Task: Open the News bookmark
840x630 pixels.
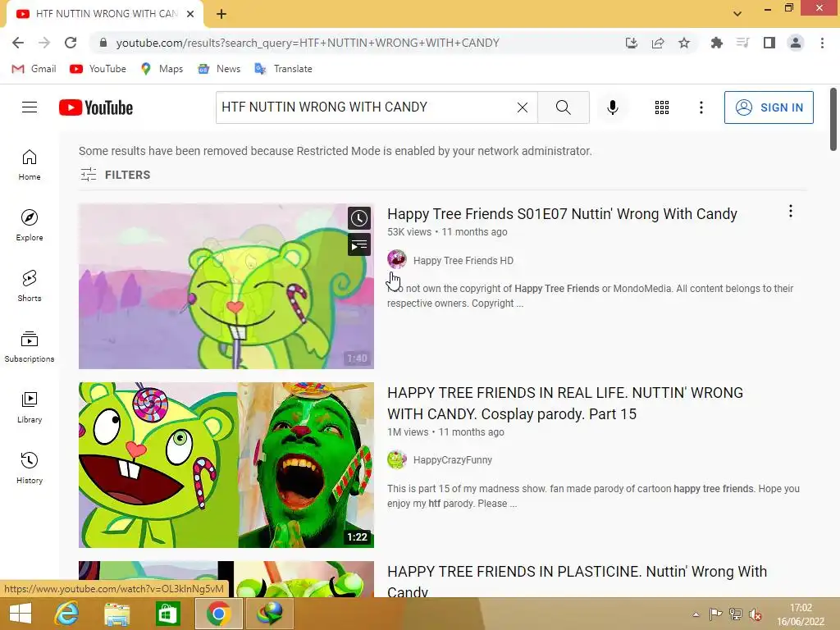Action: tap(219, 69)
